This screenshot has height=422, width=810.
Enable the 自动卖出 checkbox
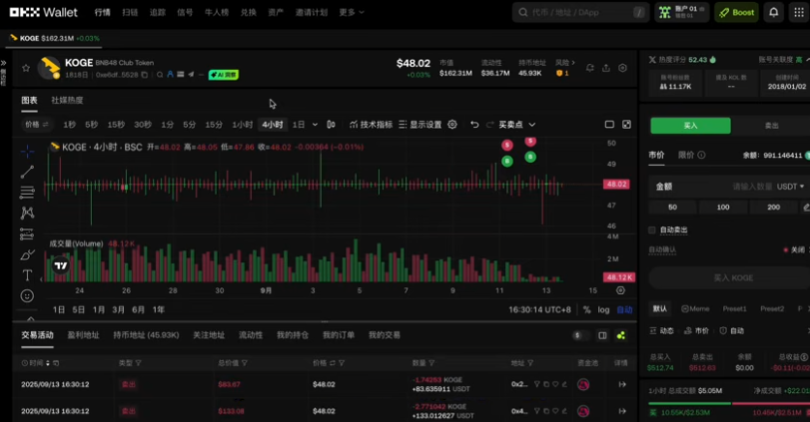tap(652, 230)
